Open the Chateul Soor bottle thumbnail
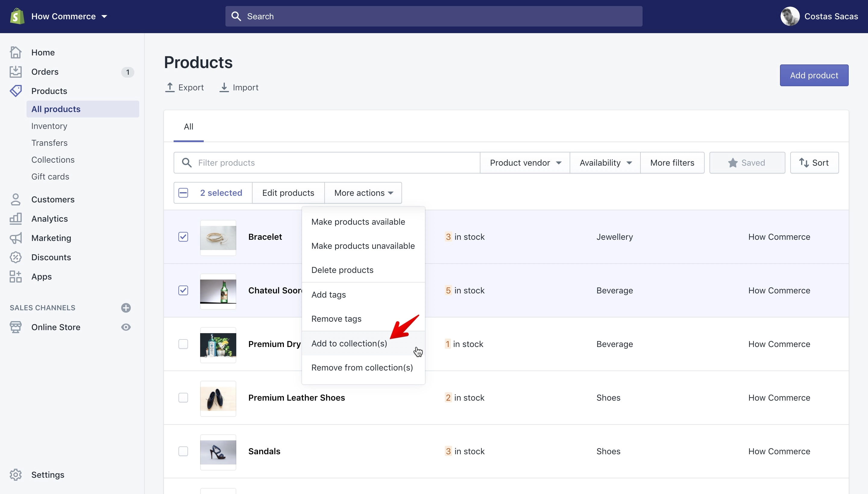The width and height of the screenshot is (868, 494). tap(218, 292)
